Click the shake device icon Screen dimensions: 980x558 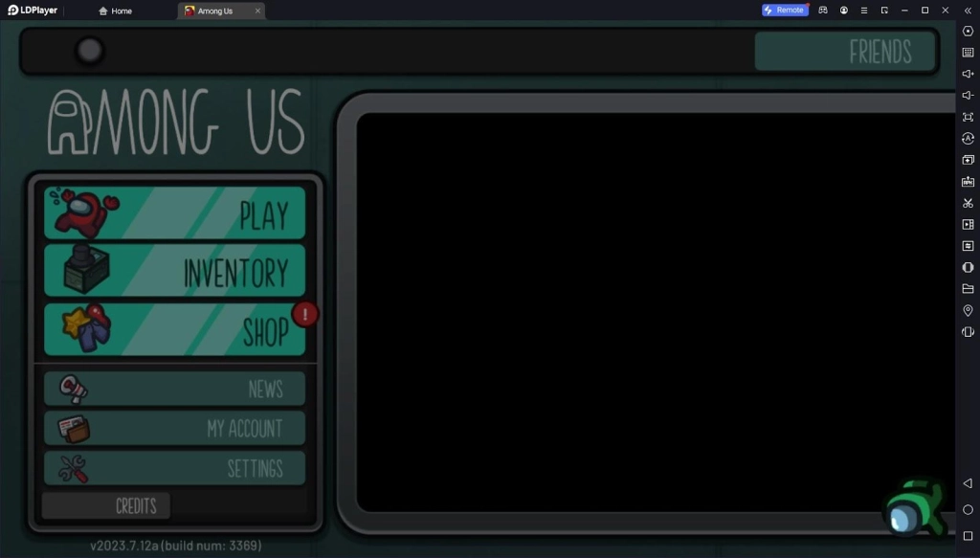[x=968, y=332]
